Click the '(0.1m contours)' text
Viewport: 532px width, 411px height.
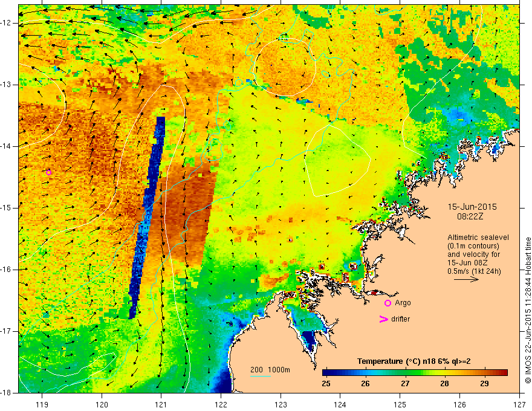pyautogui.click(x=473, y=246)
